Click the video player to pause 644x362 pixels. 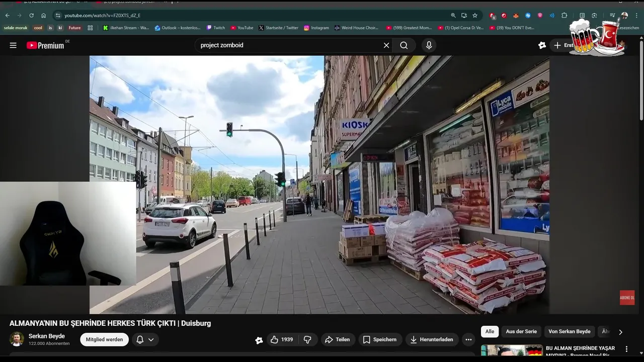319,185
